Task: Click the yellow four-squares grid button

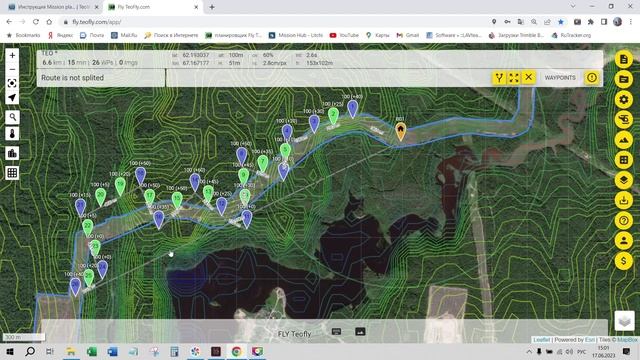Action: 624,160
